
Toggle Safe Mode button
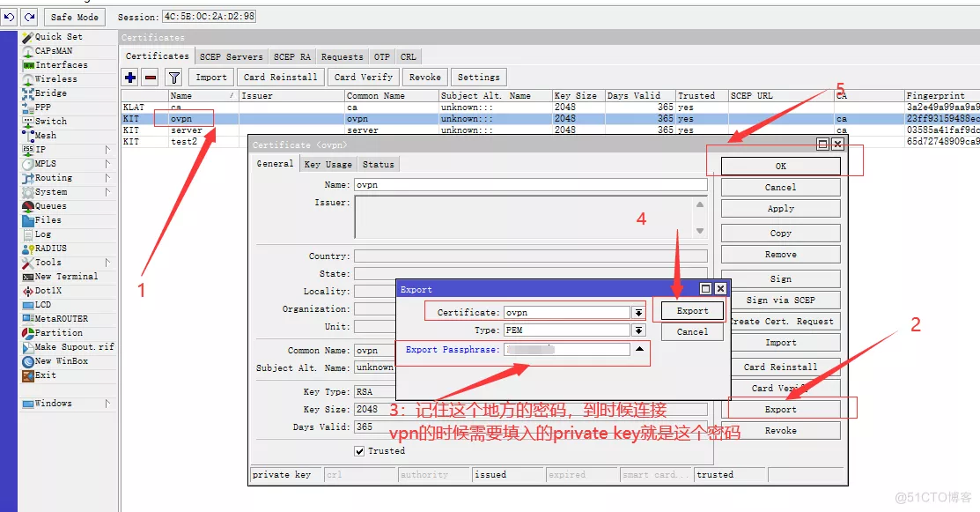75,17
